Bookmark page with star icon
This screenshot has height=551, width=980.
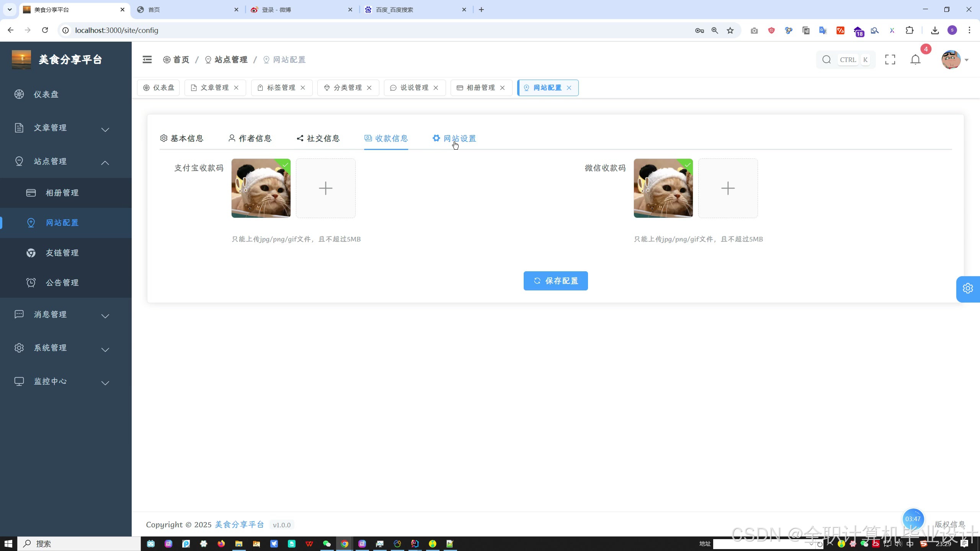(x=730, y=31)
